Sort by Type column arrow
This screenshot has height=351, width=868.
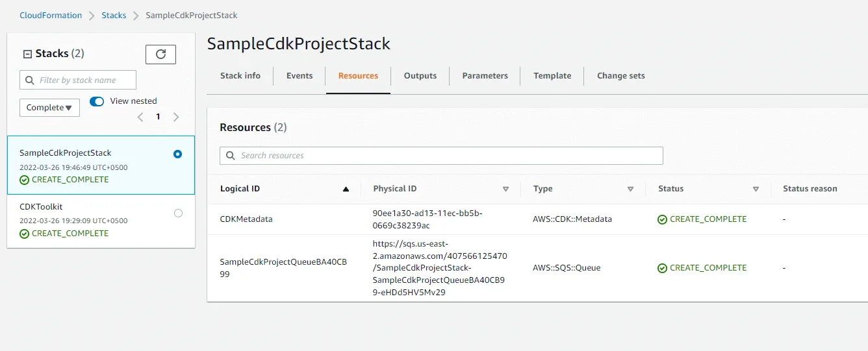point(630,189)
